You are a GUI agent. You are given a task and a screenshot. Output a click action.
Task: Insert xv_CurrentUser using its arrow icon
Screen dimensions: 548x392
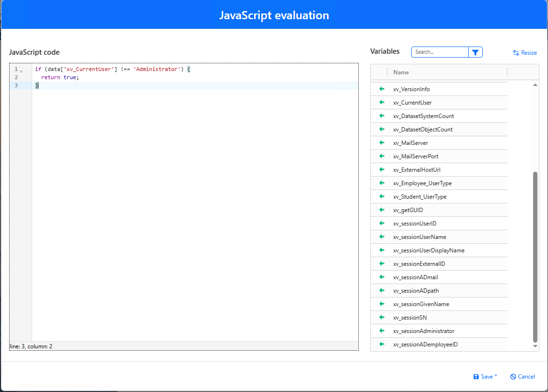click(382, 102)
